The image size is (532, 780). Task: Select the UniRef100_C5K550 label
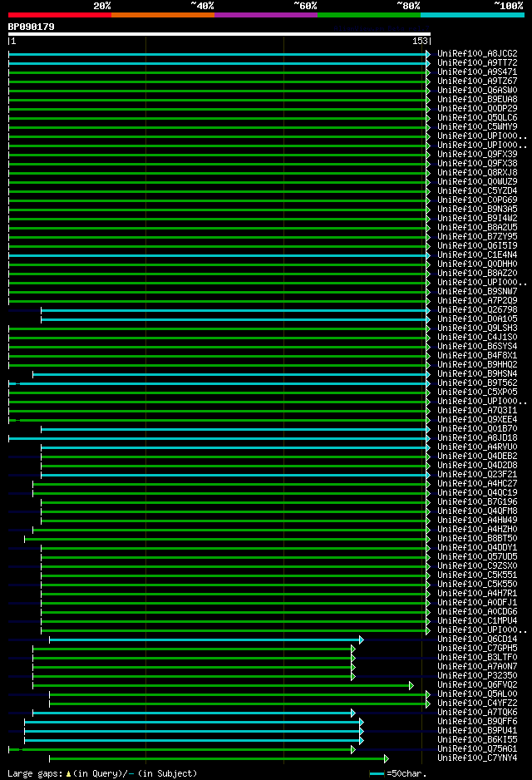477,585
